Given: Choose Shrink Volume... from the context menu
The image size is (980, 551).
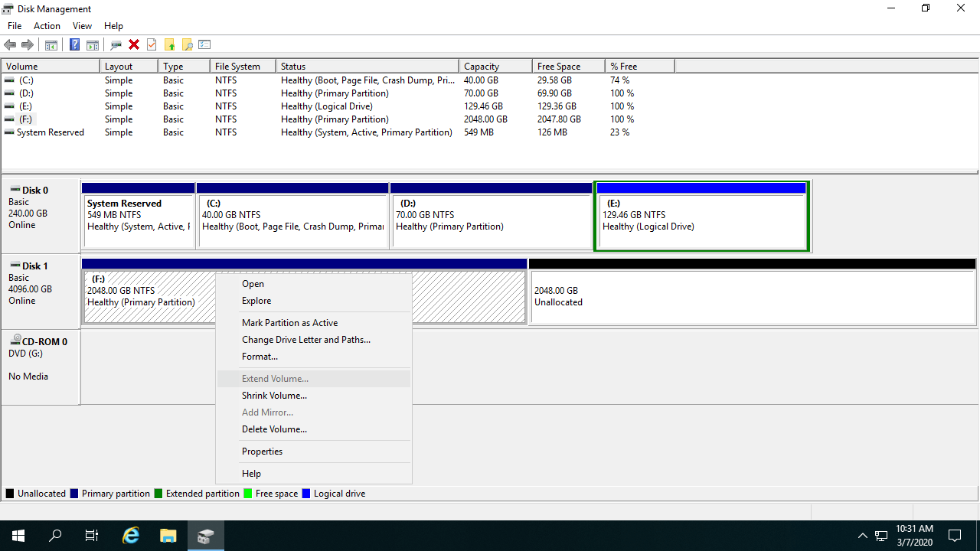Looking at the screenshot, I should pos(274,396).
